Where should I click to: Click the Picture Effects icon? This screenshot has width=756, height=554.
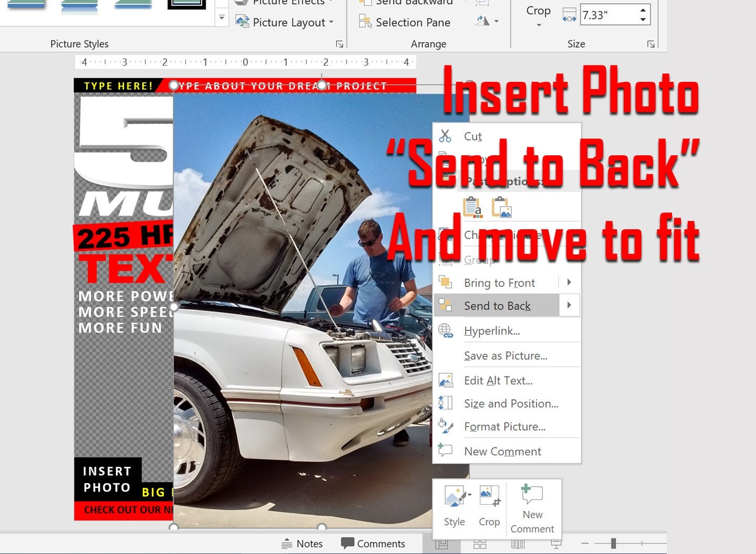pos(282,3)
